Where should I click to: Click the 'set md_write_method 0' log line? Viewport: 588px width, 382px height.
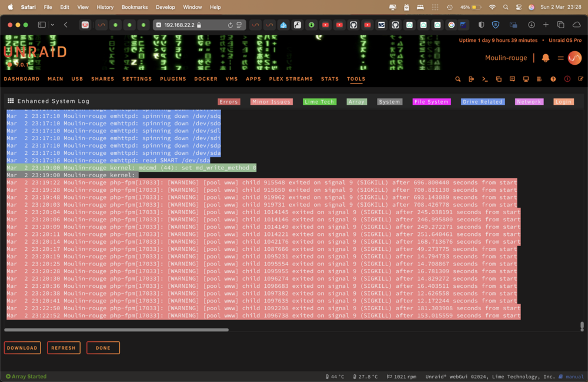coord(131,168)
